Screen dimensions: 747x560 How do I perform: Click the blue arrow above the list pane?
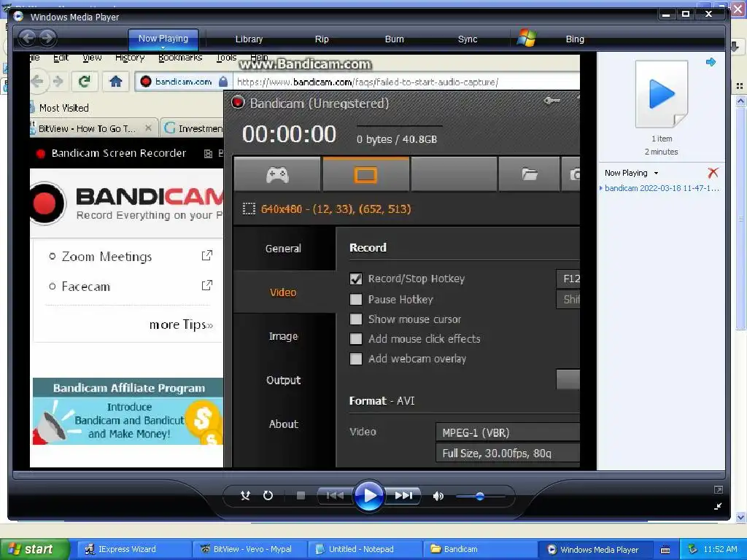[711, 62]
